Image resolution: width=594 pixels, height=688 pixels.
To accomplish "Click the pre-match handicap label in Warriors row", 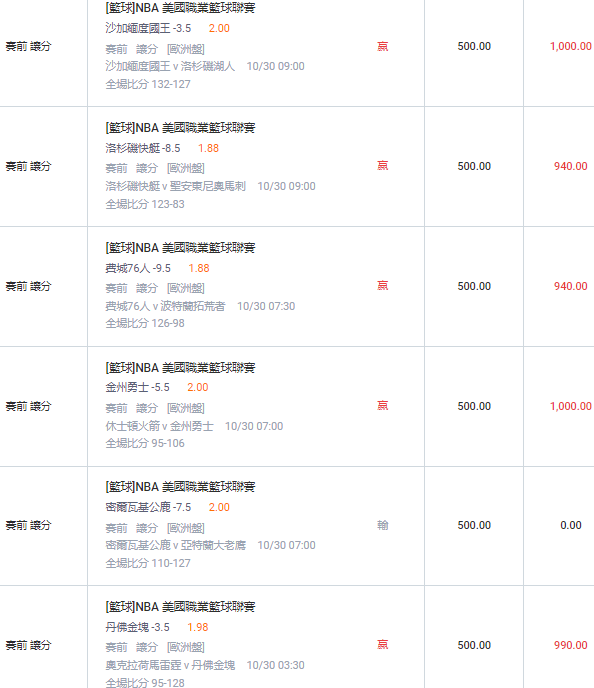I will (x=29, y=406).
